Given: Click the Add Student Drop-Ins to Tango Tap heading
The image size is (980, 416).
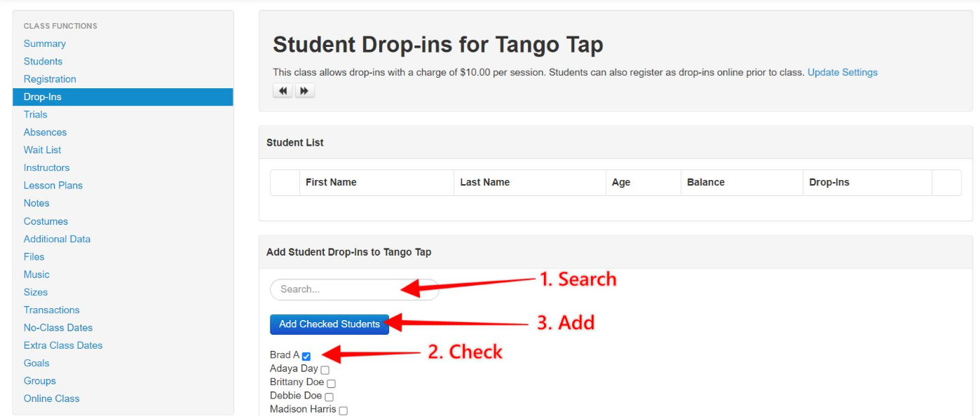Looking at the screenshot, I should coord(349,252).
